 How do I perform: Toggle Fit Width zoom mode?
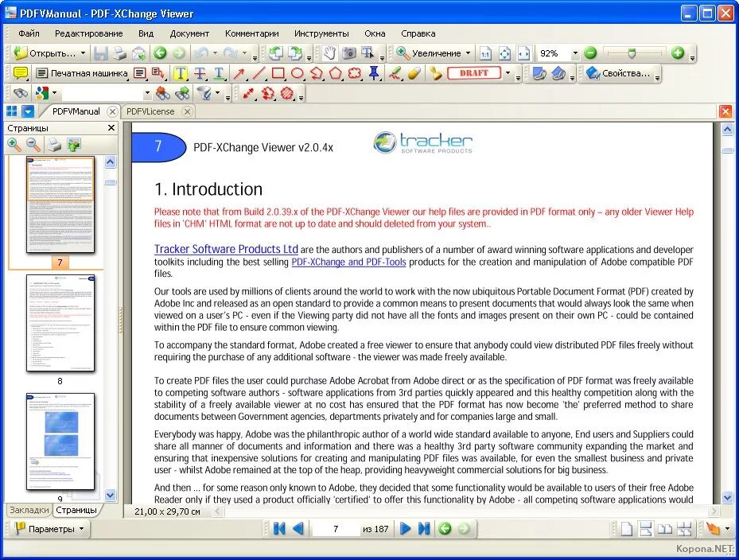click(523, 53)
